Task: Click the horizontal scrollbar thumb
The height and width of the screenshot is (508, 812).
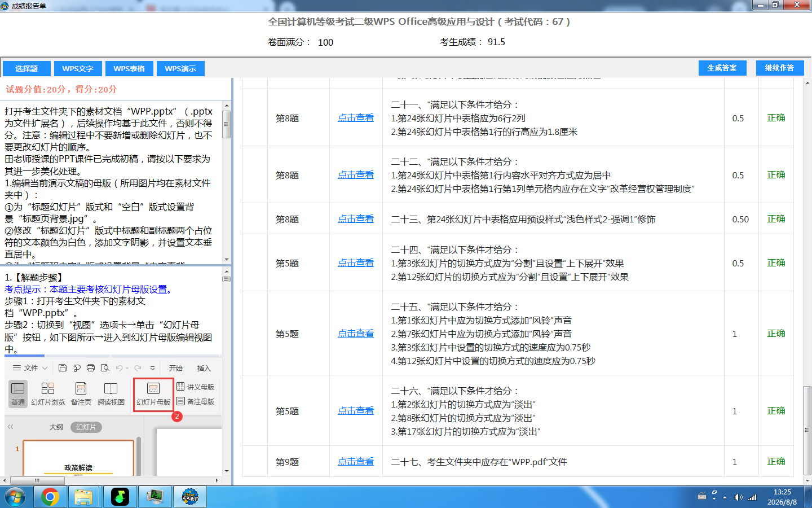Action: pos(37,481)
